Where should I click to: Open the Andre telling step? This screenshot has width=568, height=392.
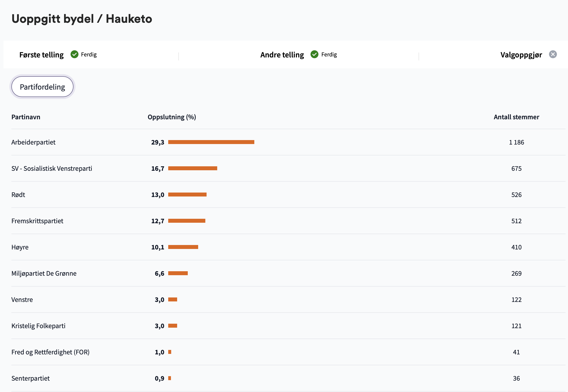[x=282, y=55]
